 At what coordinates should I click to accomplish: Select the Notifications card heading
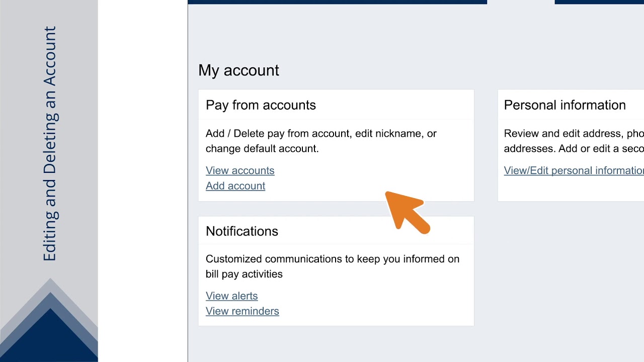[x=242, y=231]
